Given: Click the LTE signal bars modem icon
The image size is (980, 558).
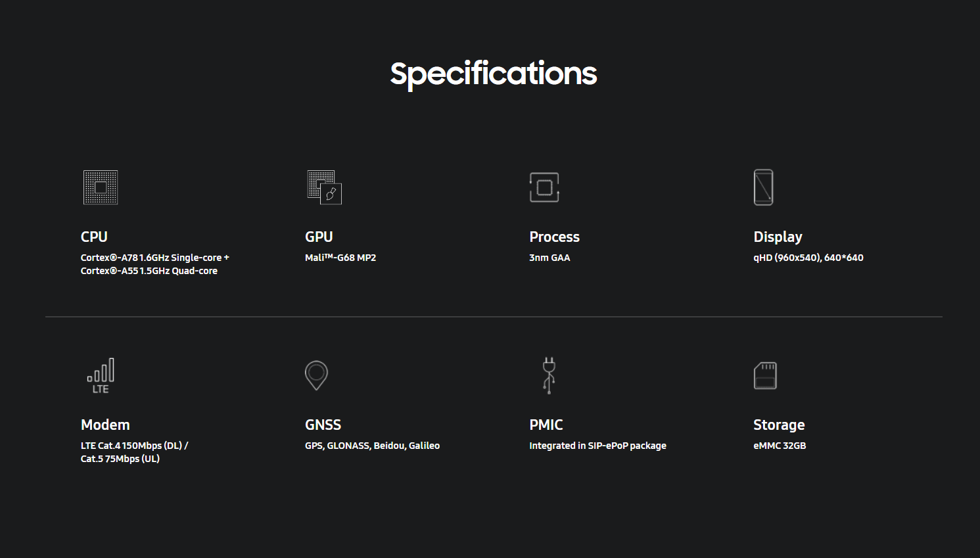Looking at the screenshot, I should coord(101,375).
